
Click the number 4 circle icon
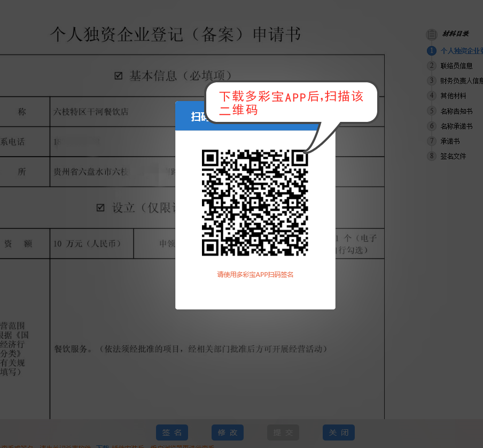click(x=432, y=96)
